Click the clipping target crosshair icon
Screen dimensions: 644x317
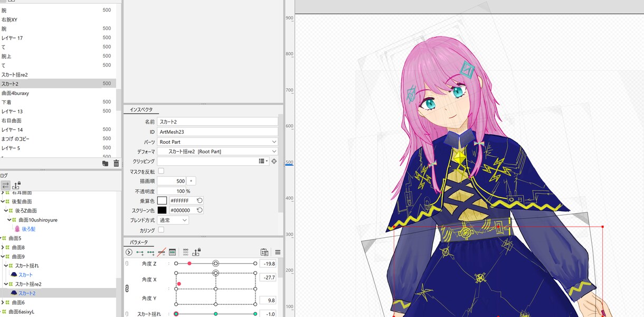[274, 161]
